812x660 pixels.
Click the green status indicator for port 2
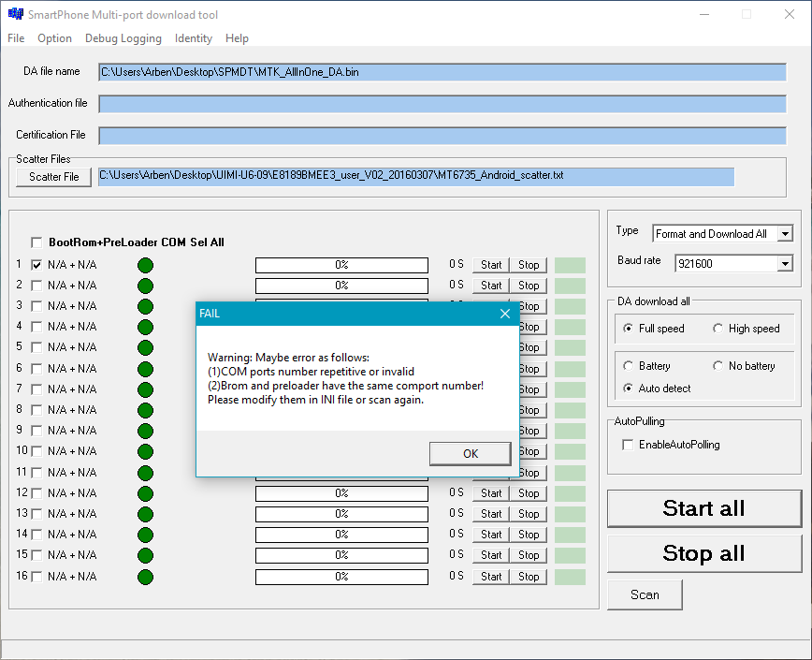tap(146, 286)
